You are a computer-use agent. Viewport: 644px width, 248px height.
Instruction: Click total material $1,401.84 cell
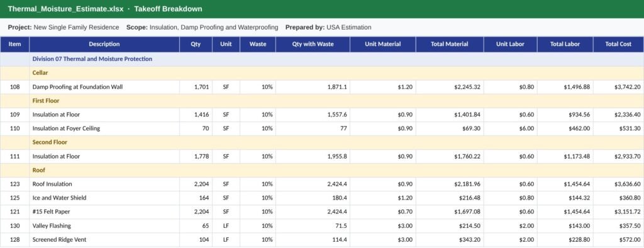tap(450, 115)
